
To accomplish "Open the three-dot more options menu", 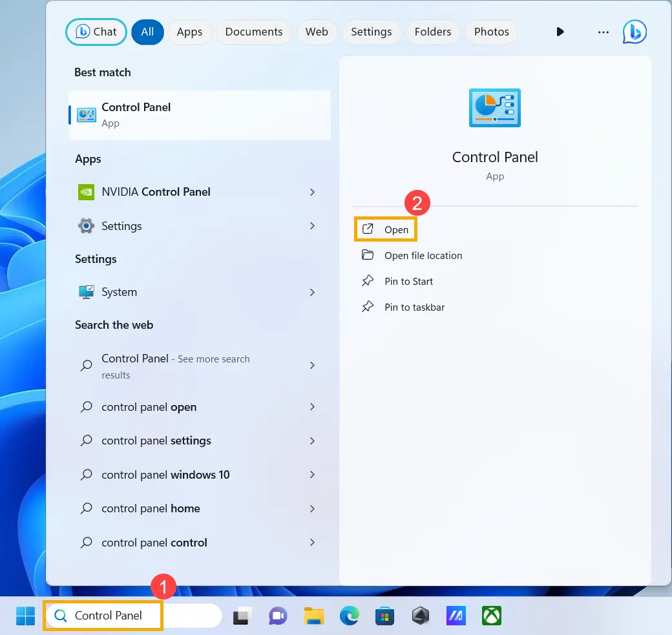I will [603, 32].
